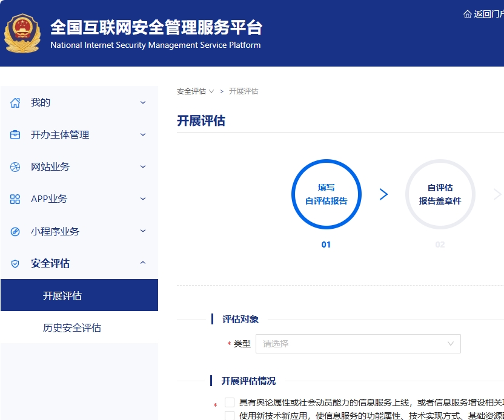
Task: Select the 开展评估 sidebar item
Action: [x=62, y=296]
